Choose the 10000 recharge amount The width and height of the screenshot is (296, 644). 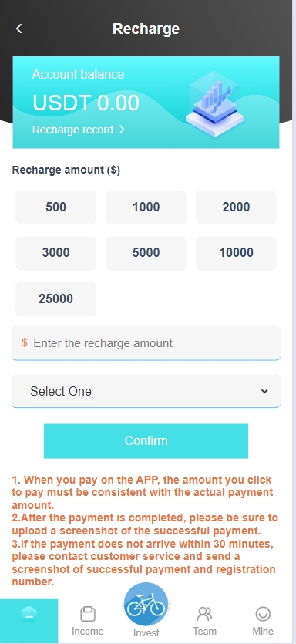(x=236, y=253)
